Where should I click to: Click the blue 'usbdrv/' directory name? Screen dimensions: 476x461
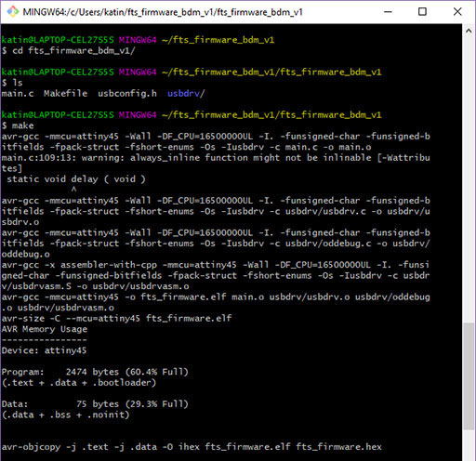pyautogui.click(x=186, y=93)
